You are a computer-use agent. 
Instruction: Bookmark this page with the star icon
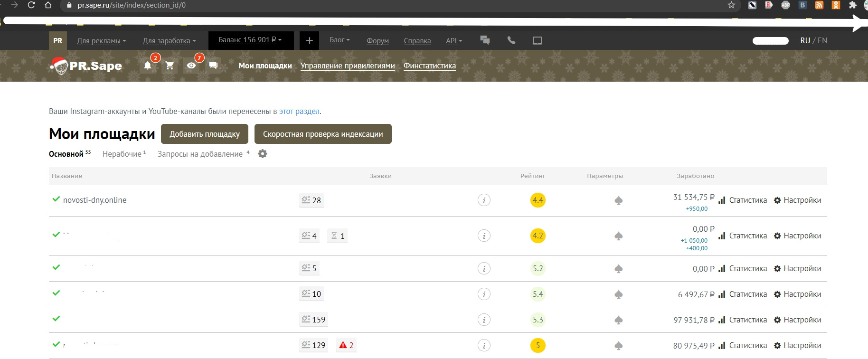pyautogui.click(x=731, y=5)
